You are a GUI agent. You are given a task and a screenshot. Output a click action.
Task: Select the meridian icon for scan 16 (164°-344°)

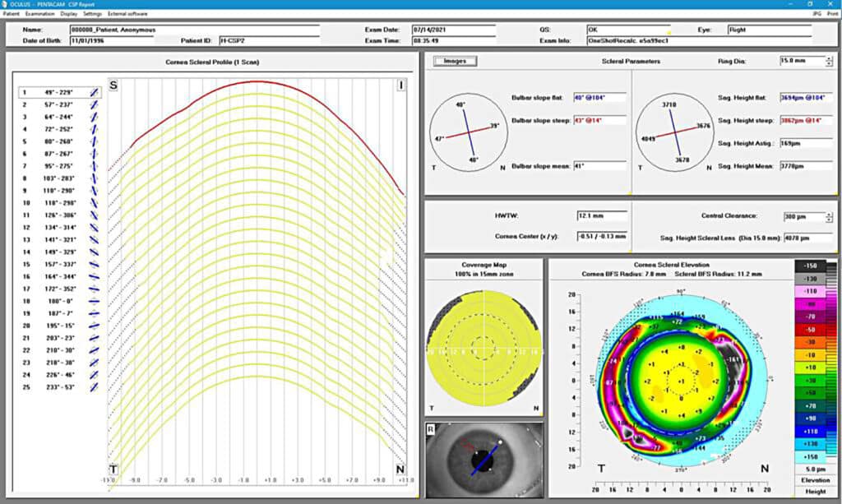[x=94, y=277]
